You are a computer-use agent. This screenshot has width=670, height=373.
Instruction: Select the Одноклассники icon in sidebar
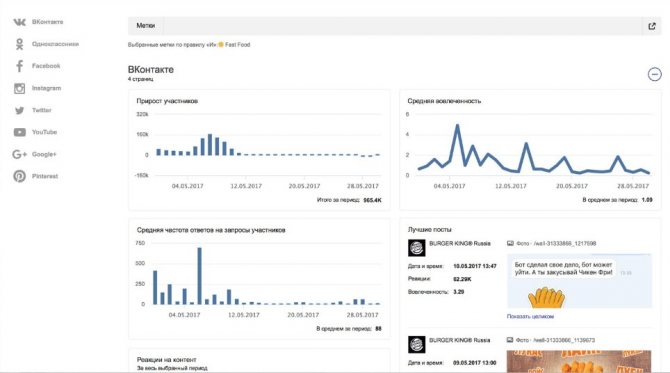click(x=19, y=44)
